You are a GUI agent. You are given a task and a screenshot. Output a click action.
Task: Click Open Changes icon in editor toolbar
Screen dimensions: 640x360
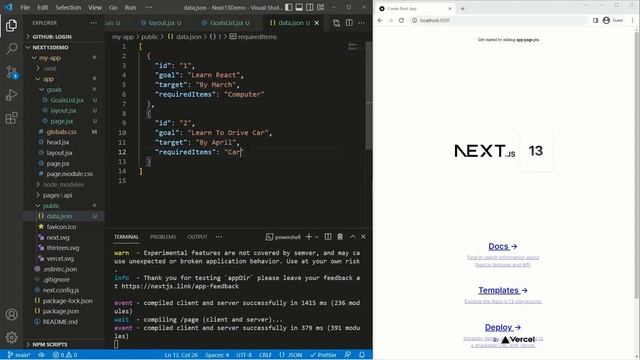coord(336,23)
